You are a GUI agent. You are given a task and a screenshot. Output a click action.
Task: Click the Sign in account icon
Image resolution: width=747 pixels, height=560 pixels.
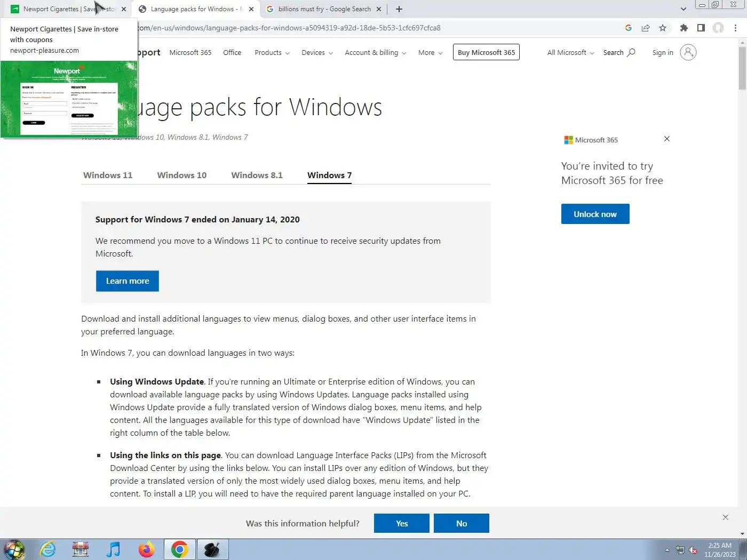pos(688,52)
